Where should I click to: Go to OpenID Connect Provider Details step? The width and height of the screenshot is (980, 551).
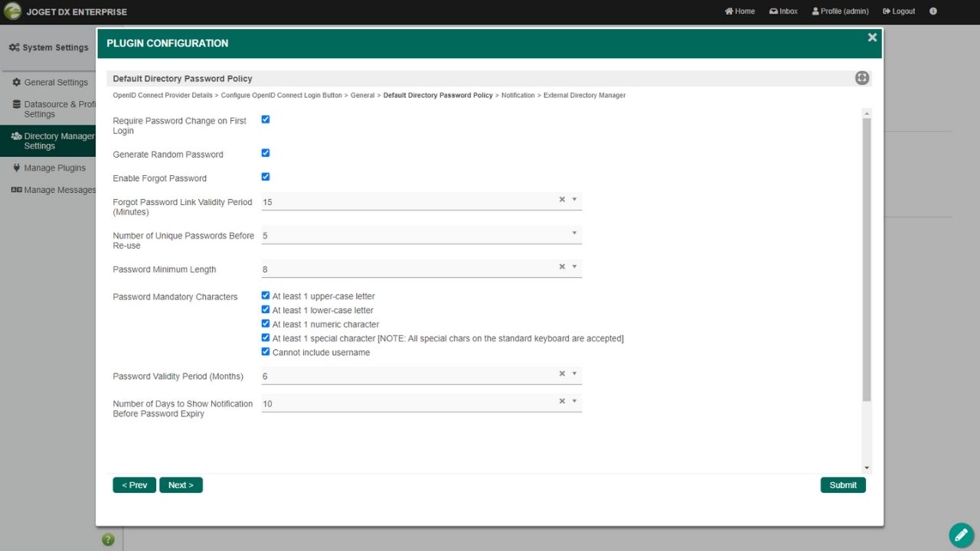pos(162,96)
